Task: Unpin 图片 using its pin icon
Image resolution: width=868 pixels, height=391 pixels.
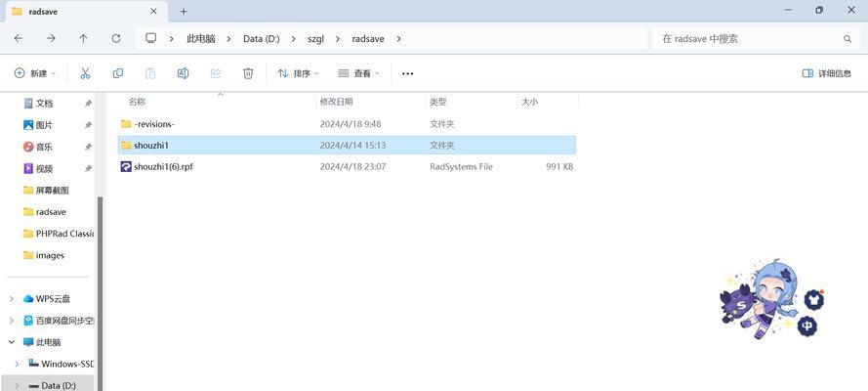Action: [88, 125]
